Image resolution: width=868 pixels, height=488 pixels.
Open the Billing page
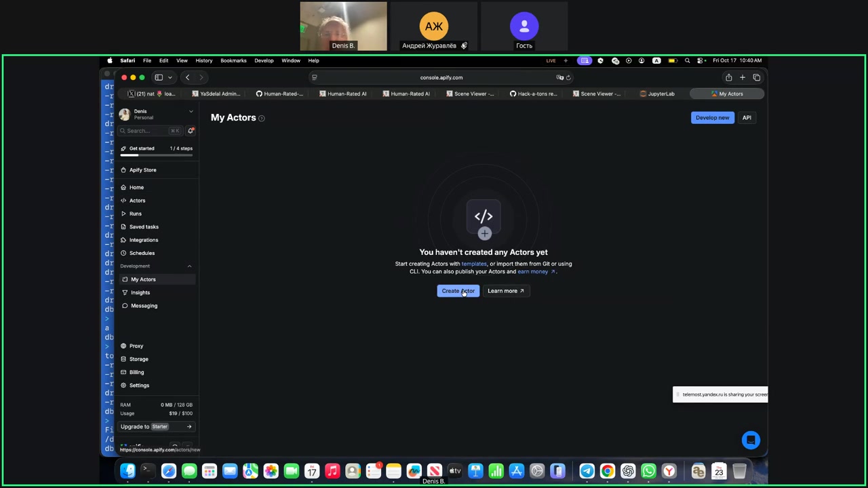[x=136, y=372]
